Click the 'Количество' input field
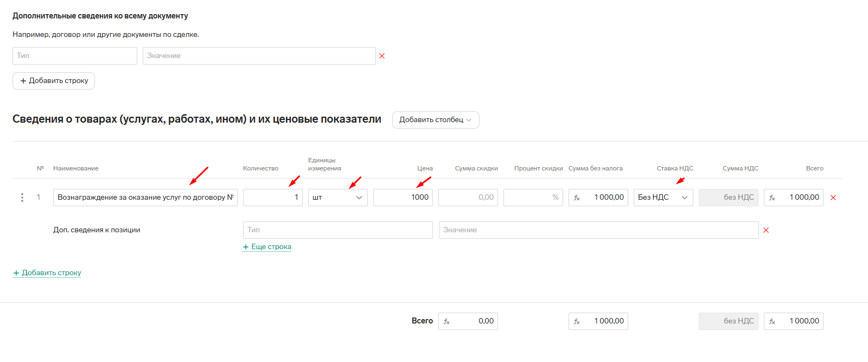The width and height of the screenshot is (868, 362). 272,198
